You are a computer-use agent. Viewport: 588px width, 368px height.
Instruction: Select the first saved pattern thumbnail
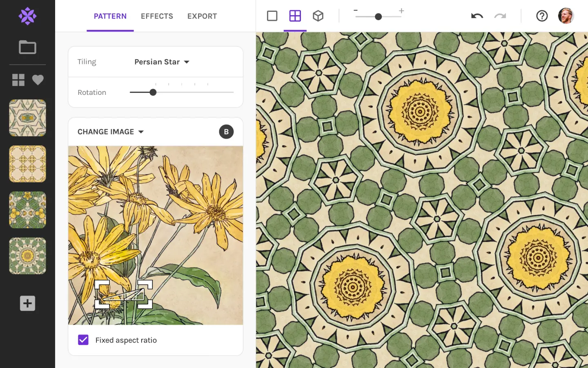pos(27,118)
